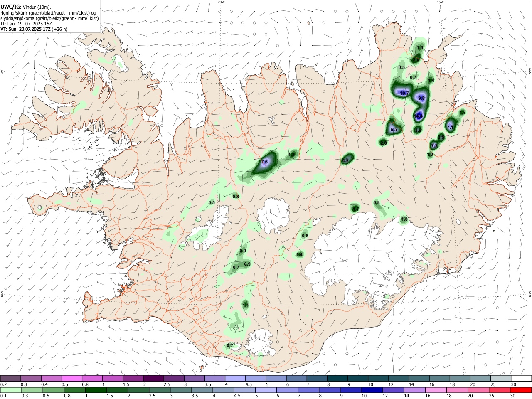The height and width of the screenshot is (399, 532).
Task: Pick the light pink 16 rain legend swatch
Action: [436, 390]
